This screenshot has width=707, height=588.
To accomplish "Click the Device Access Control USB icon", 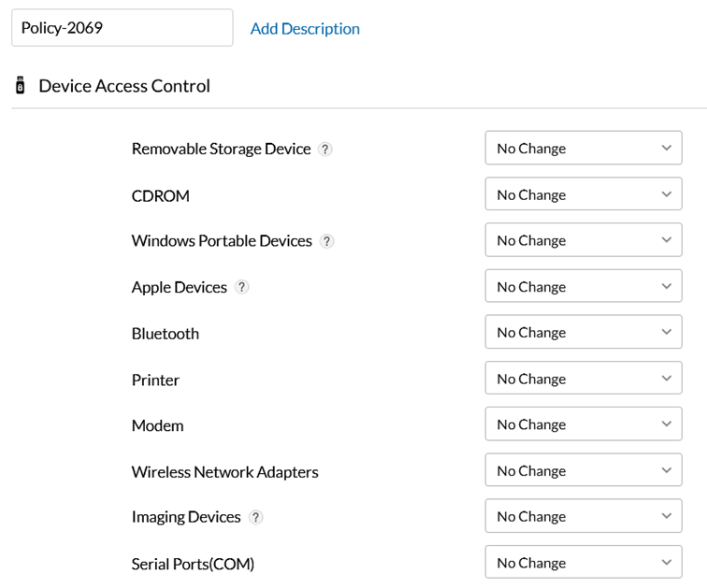I will [20, 86].
